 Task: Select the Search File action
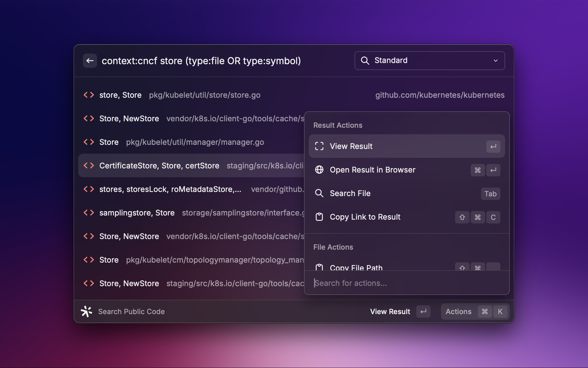click(x=350, y=193)
